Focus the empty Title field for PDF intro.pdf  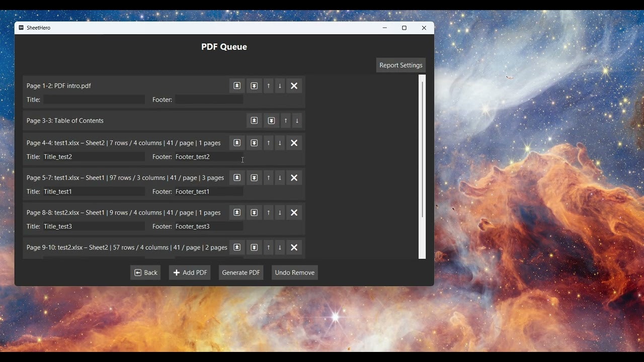(x=94, y=100)
